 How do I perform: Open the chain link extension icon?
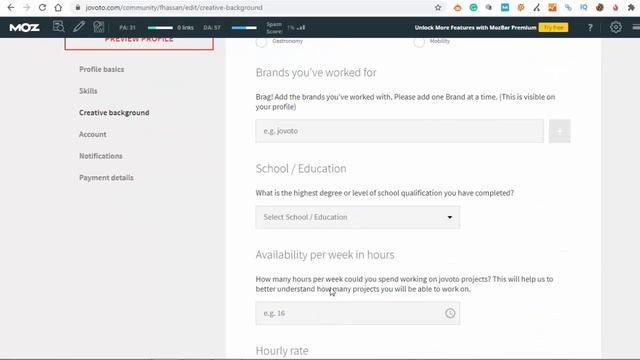point(568,7)
